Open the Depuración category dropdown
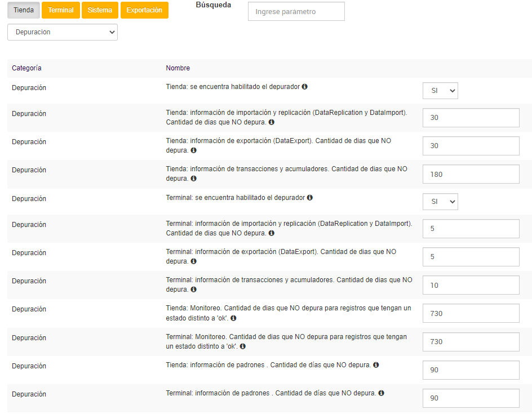This screenshot has width=532, height=414. (x=63, y=32)
